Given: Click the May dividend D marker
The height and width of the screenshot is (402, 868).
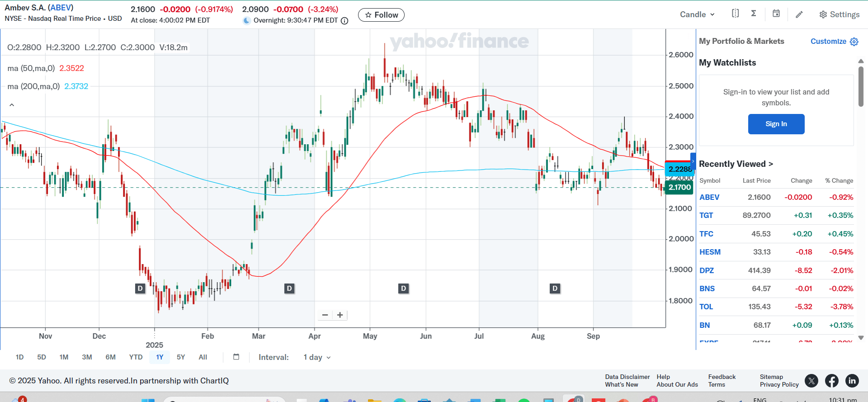Looking at the screenshot, I should tap(403, 288).
